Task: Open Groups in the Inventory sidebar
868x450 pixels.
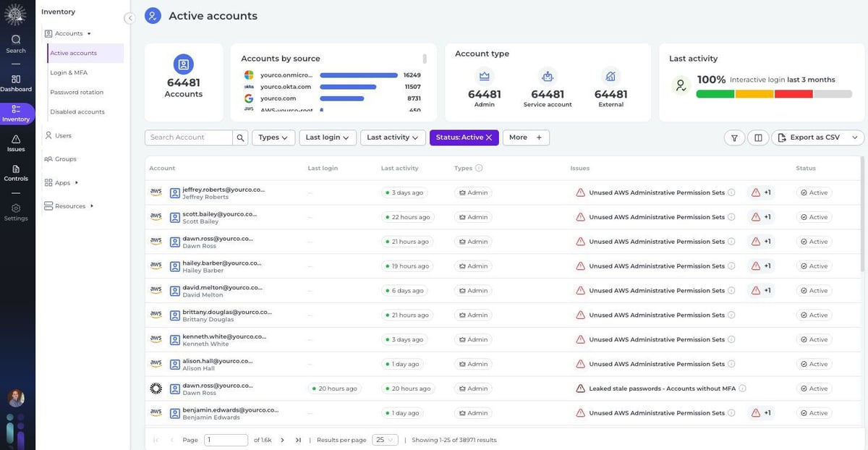Action: [x=60, y=158]
